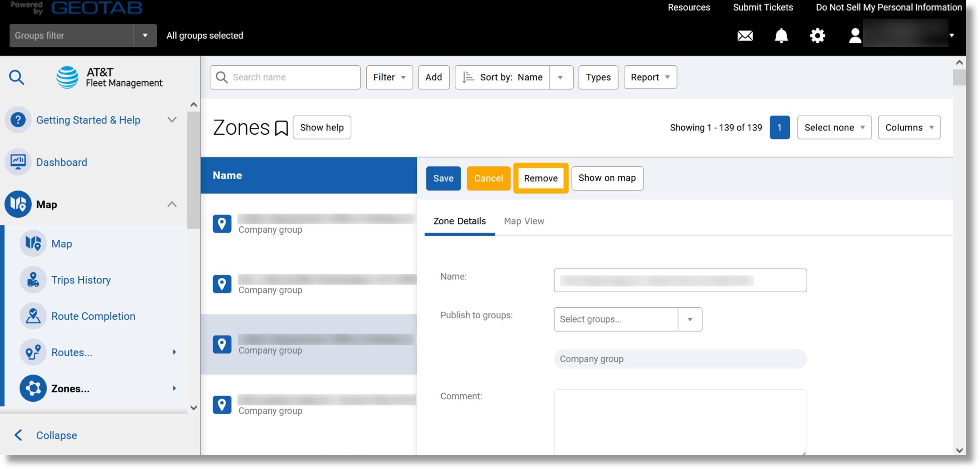Open the Report dropdown
Screen dimensions: 980x469
pos(650,77)
